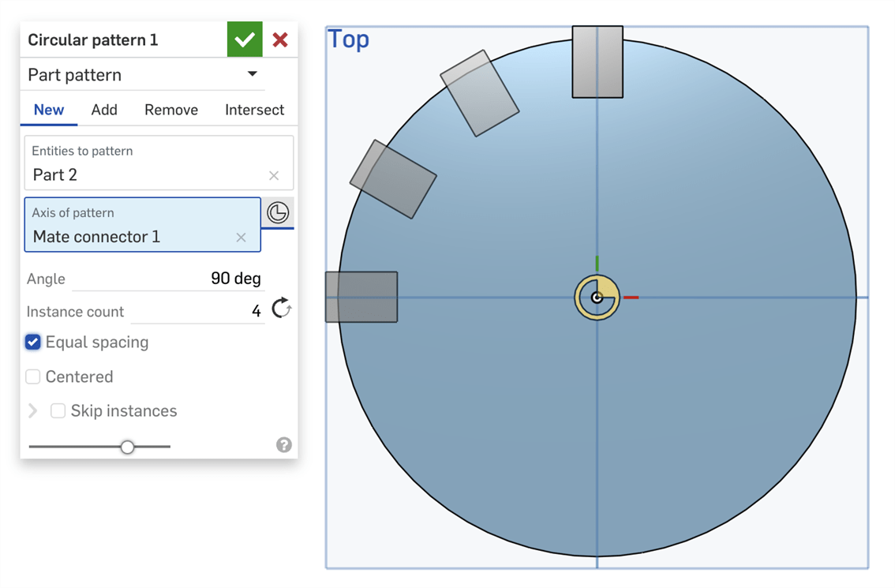The width and height of the screenshot is (895, 588).
Task: Click the mate connector selection icon
Action: click(x=278, y=212)
